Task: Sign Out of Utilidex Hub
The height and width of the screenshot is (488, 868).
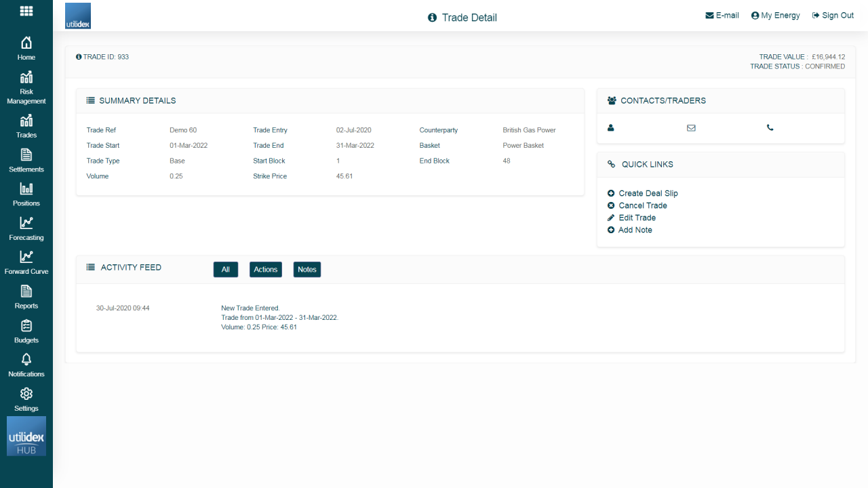Action: (x=833, y=15)
